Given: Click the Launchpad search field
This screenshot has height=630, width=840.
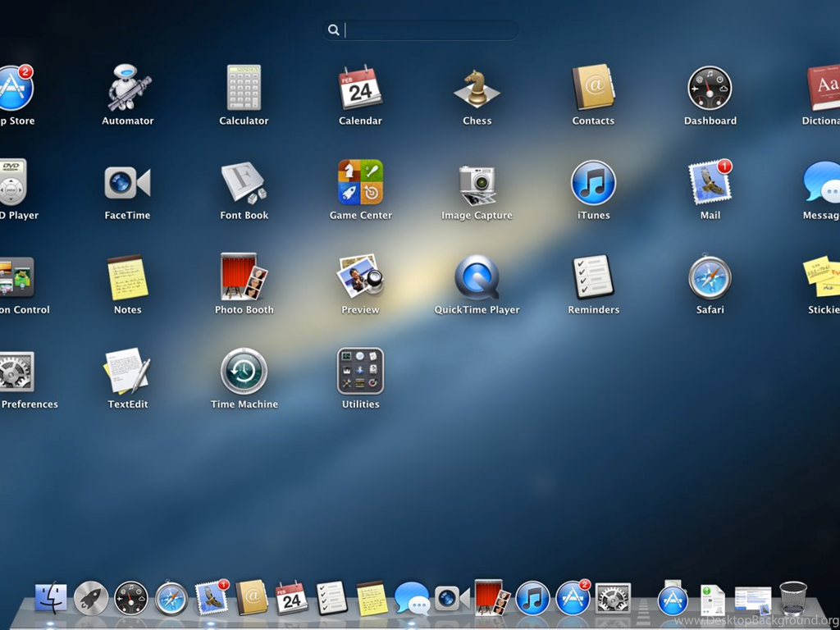Looking at the screenshot, I should (x=421, y=30).
